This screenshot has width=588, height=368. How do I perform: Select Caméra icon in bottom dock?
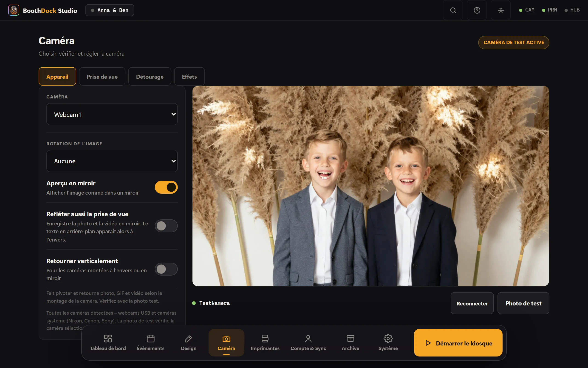point(226,343)
